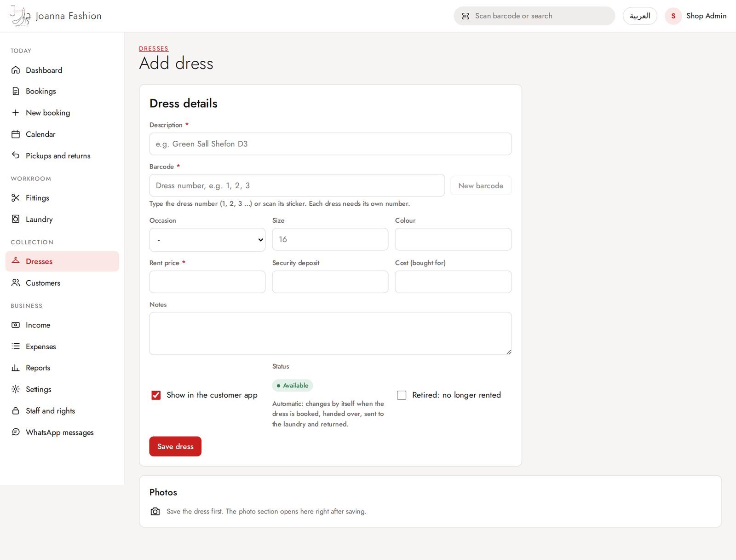Screen dimensions: 736x560
Task: Open the Shop Admin user menu
Action: [696, 16]
